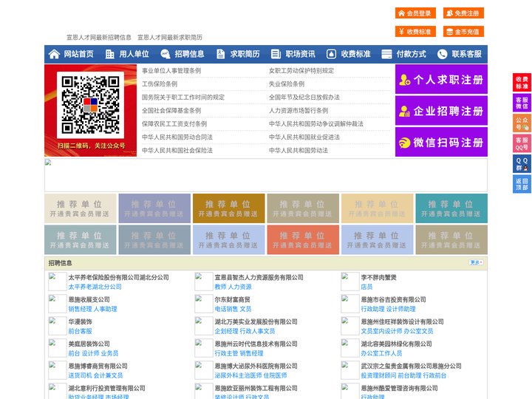Open company 武汉宗之玺贵金属有限公司恩施分公司
Screen dimensions: 532x399
(x=411, y=366)
